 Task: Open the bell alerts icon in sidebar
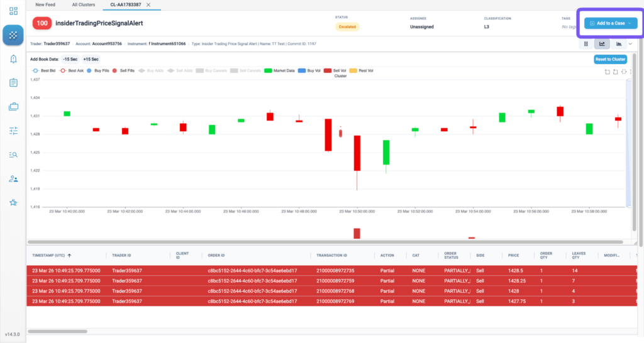pyautogui.click(x=13, y=59)
